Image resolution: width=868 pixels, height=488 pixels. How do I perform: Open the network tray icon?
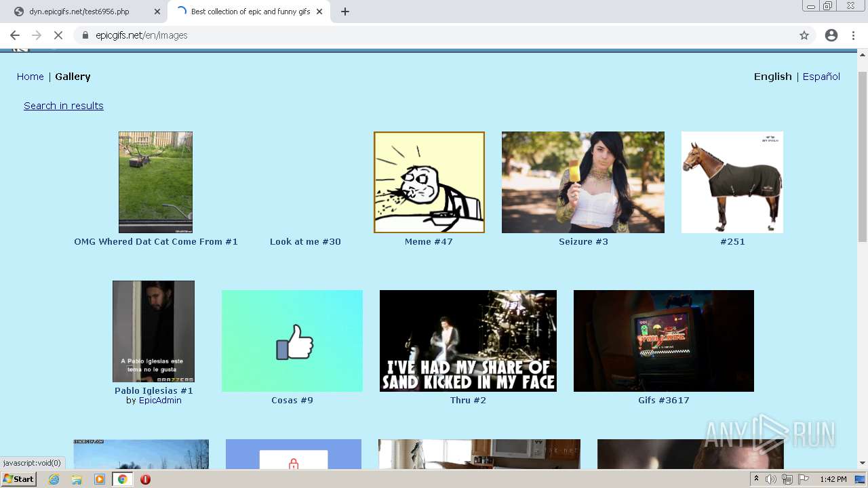787,479
